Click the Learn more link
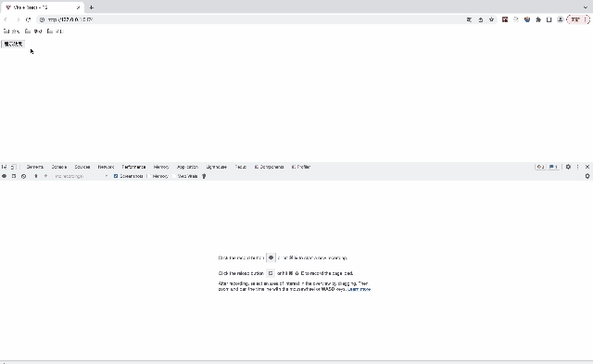The image size is (593, 364). [x=359, y=289]
